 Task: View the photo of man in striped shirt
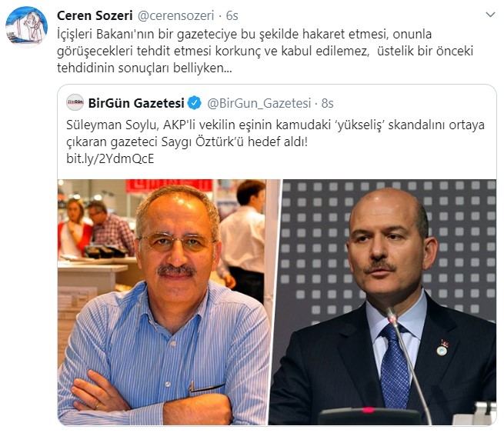pyautogui.click(x=163, y=302)
